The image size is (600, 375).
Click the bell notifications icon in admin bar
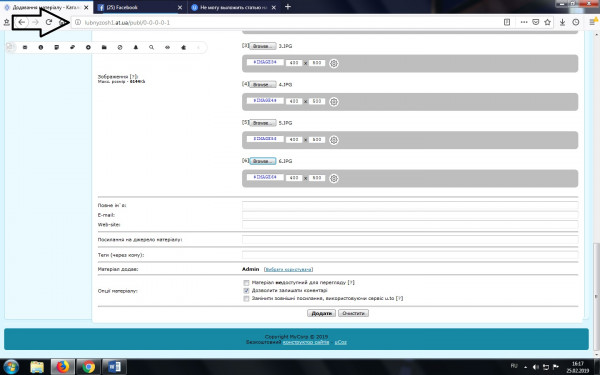coord(135,47)
